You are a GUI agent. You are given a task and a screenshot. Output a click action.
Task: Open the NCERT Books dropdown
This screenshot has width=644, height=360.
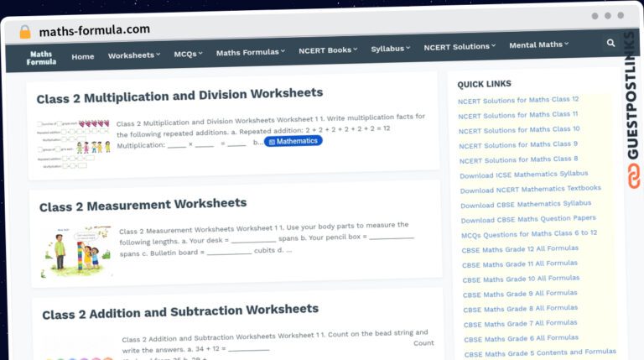pyautogui.click(x=328, y=50)
